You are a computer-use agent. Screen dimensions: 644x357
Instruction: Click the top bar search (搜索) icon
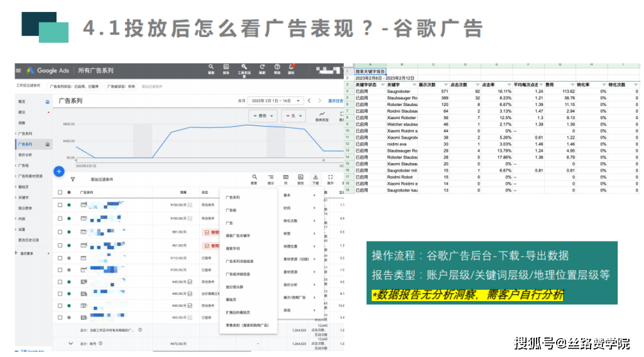(211, 68)
